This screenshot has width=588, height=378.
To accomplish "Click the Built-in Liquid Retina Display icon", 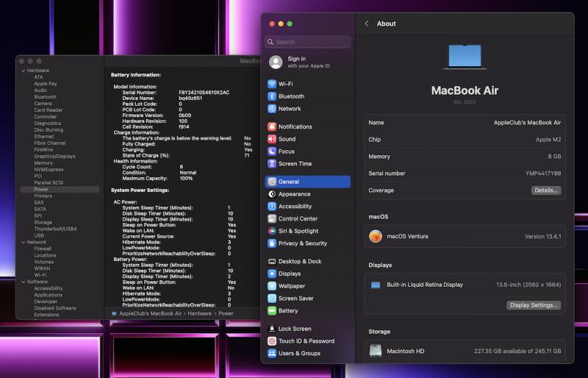I will [x=376, y=285].
